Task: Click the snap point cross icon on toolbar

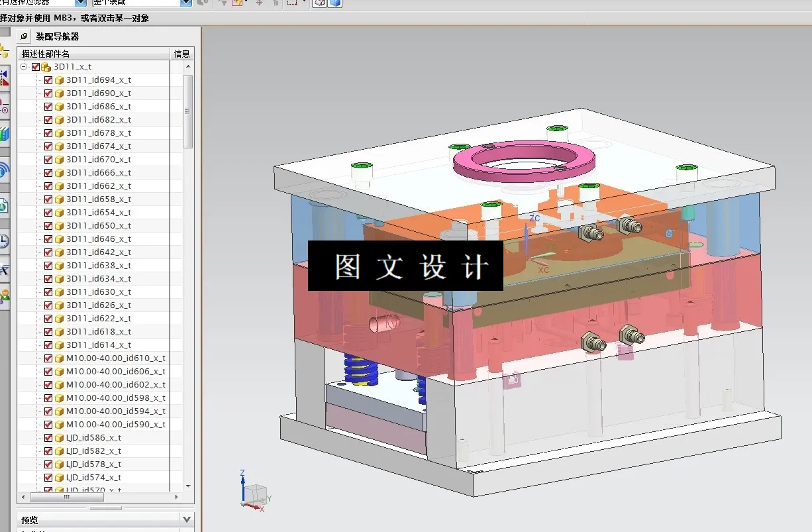Action: tap(260, 3)
